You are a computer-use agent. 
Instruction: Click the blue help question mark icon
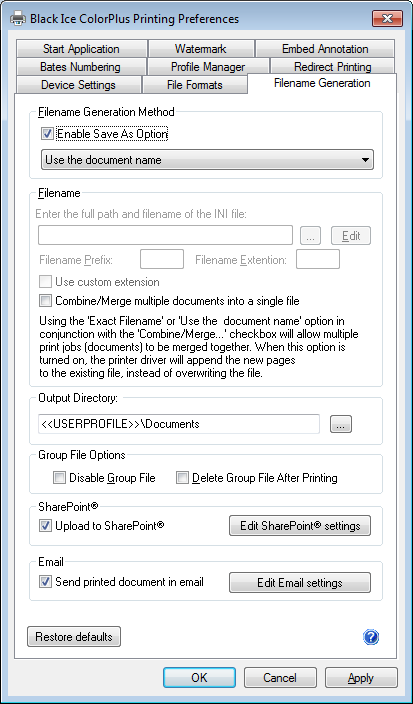(371, 637)
